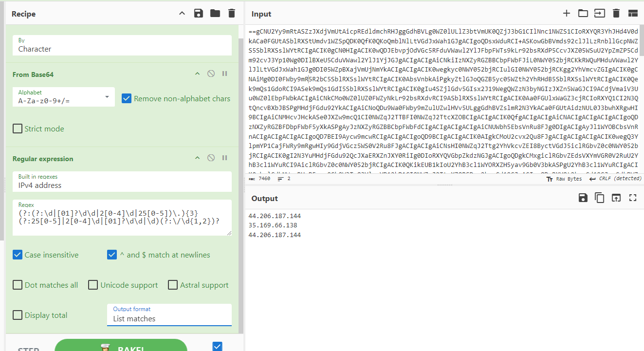This screenshot has height=351, width=644.
Task: Click inside the Input Base64 text area
Action: (x=443, y=100)
